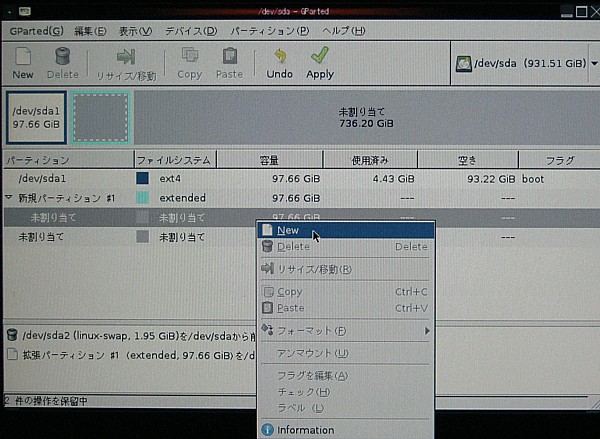Open the ヘルプ(H) menu
Viewport: 600px width, 439px height.
tap(344, 31)
